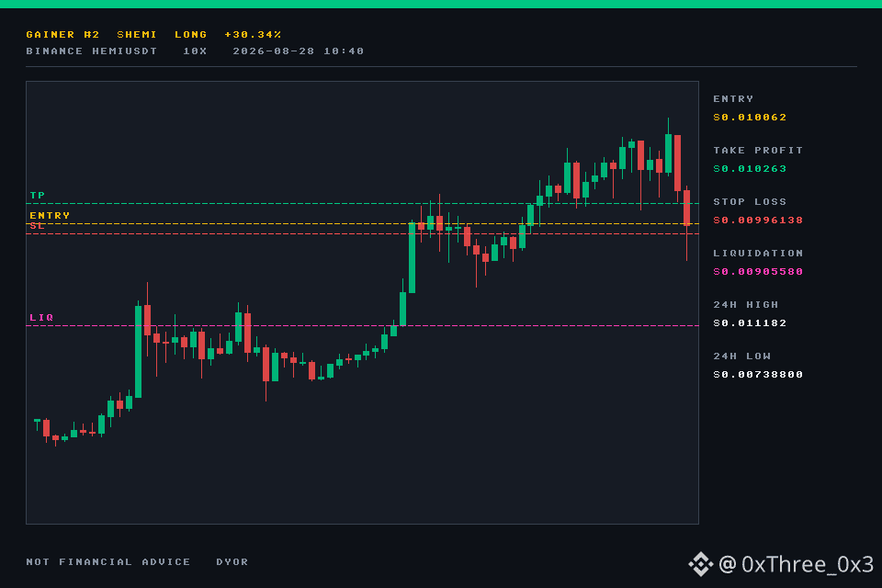882x588 pixels.
Task: Click the LONG position label
Action: coord(191,34)
